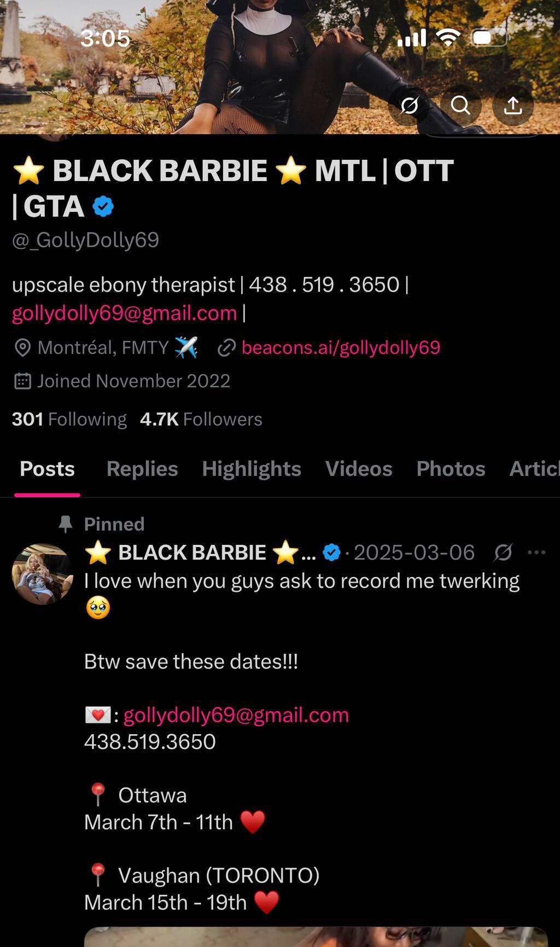Open the Videos tab
The height and width of the screenshot is (947, 560).
359,469
